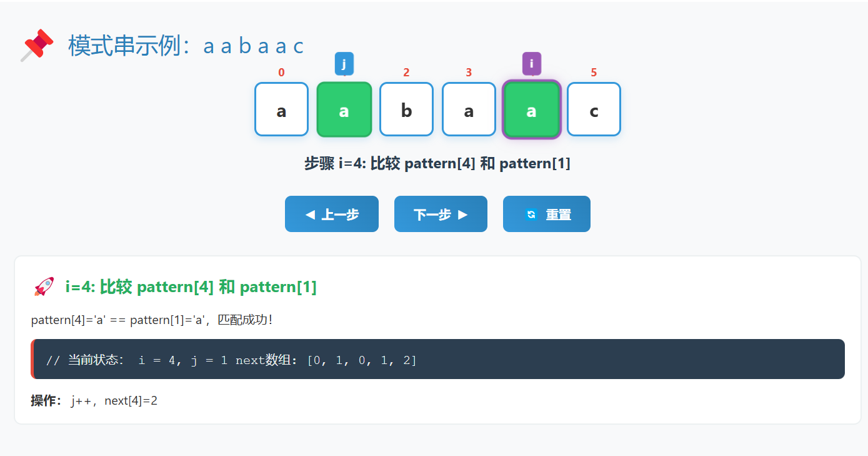Click the green highlighted cell at index 1
Viewport: 868px width, 456px height.
[344, 109]
